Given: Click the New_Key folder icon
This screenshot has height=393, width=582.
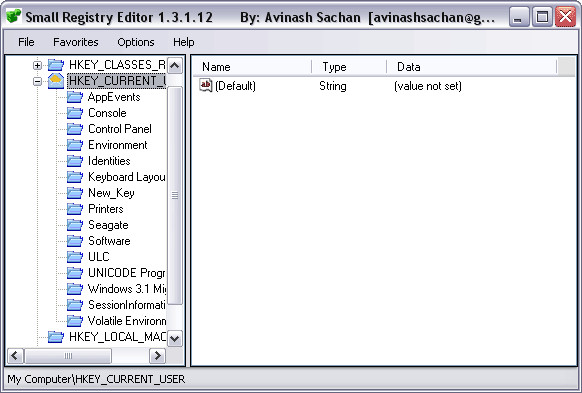Looking at the screenshot, I should (75, 193).
